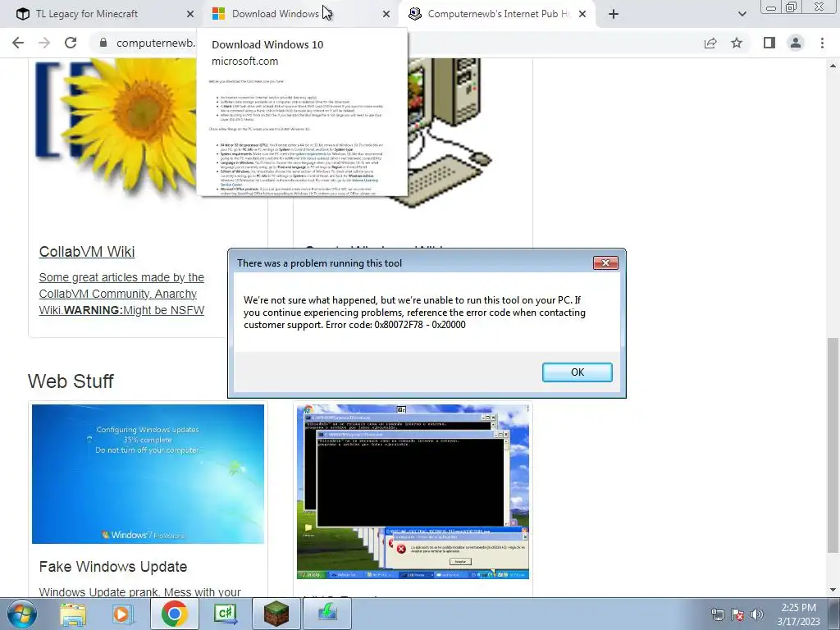Close the TL Legacy for Minecraft tab
The width and height of the screenshot is (840, 630).
tap(190, 15)
